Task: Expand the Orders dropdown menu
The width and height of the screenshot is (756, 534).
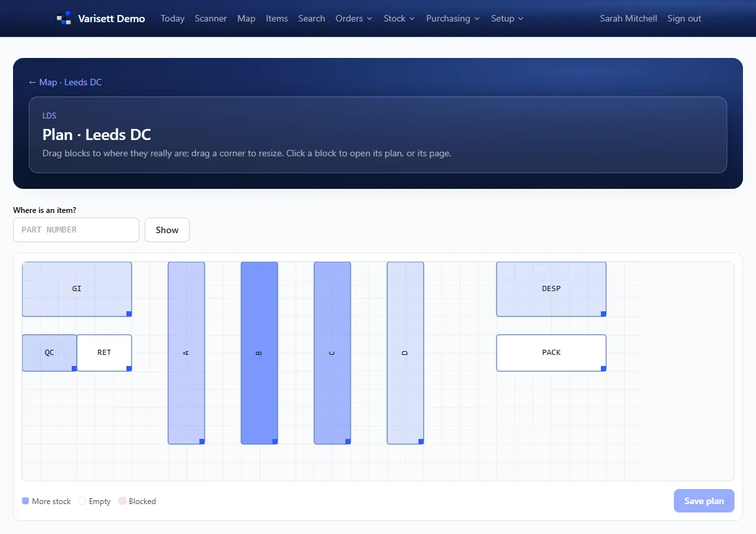Action: [354, 18]
